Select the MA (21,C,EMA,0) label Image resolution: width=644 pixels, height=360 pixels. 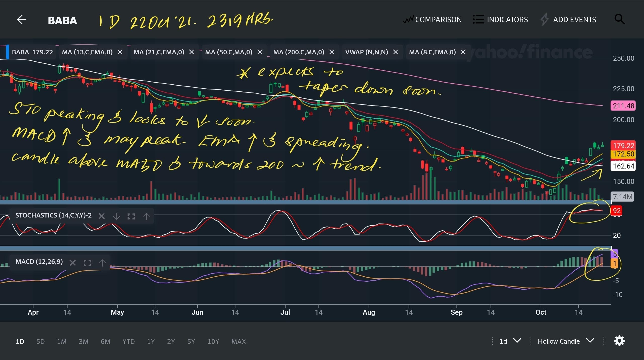159,52
